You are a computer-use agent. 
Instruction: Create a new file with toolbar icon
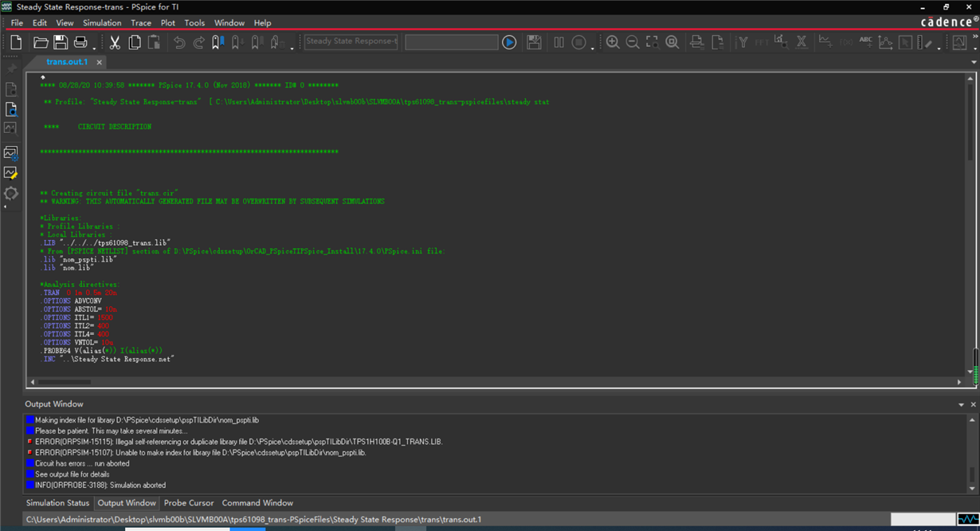(x=16, y=42)
